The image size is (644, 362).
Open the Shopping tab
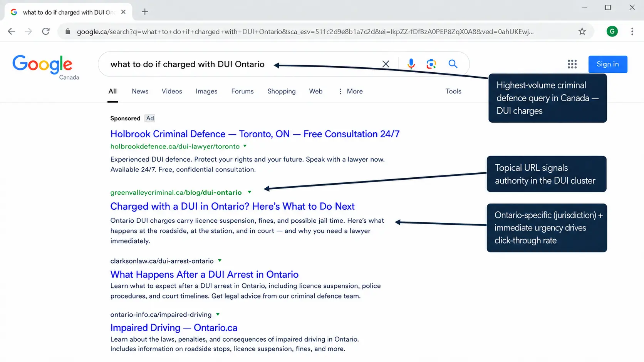282,92
